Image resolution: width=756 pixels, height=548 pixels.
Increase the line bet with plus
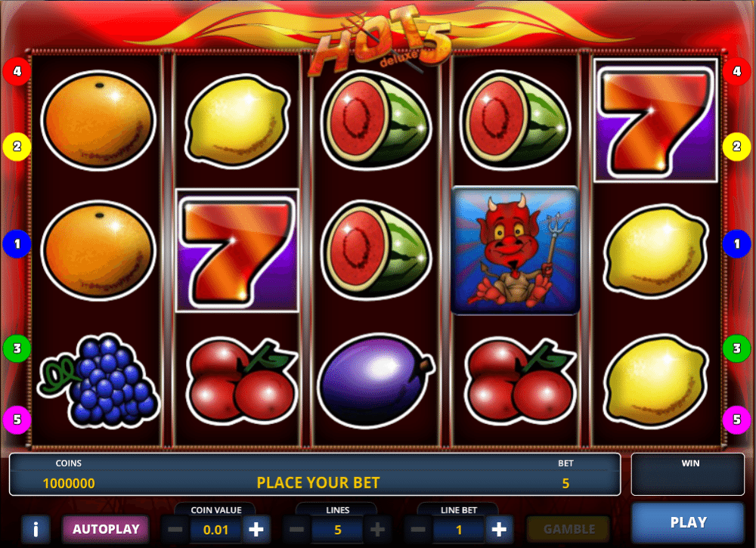[499, 530]
